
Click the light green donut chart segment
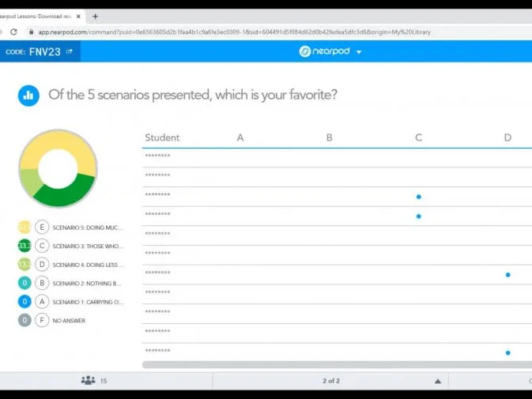click(31, 181)
